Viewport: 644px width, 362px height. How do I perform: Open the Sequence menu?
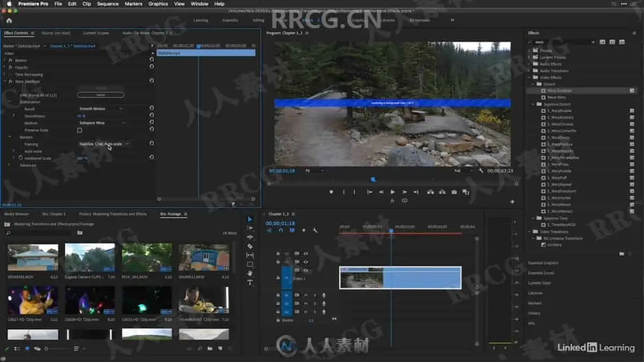point(107,4)
